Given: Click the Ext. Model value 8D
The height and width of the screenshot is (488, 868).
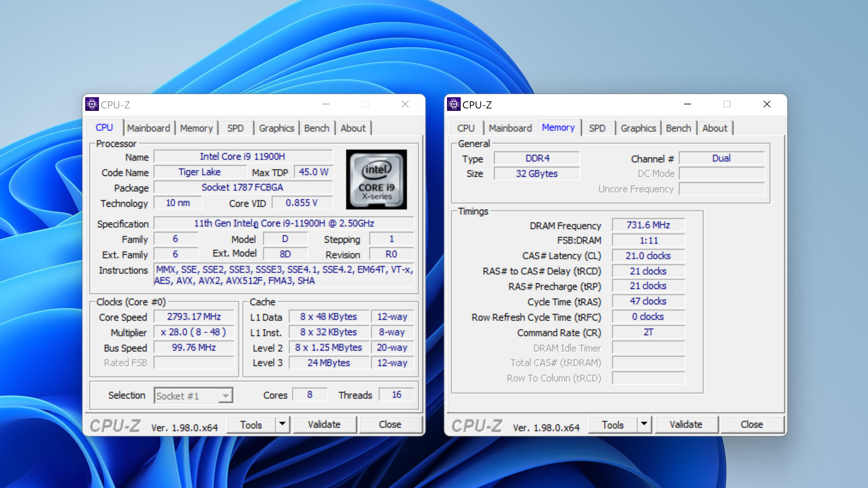Looking at the screenshot, I should click(x=285, y=254).
